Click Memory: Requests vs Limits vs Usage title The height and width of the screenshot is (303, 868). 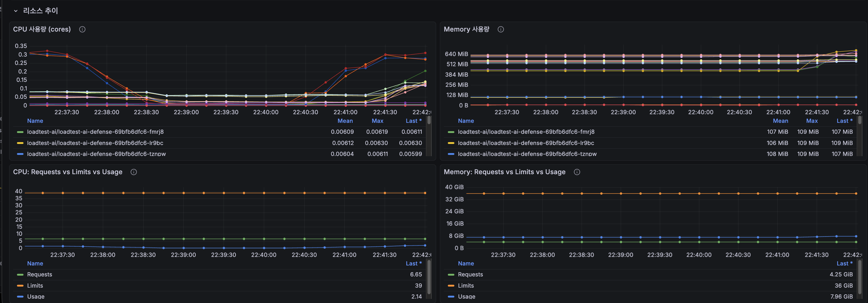pyautogui.click(x=504, y=172)
